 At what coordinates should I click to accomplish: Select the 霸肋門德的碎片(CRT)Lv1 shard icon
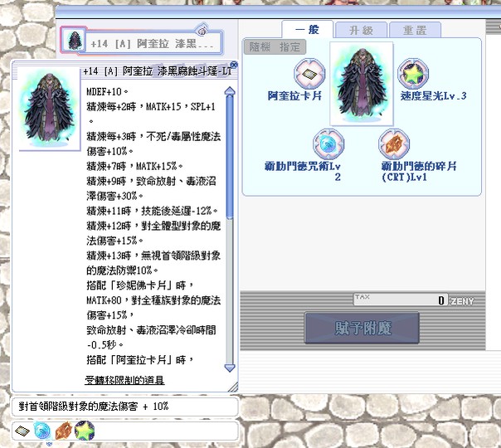[x=394, y=144]
